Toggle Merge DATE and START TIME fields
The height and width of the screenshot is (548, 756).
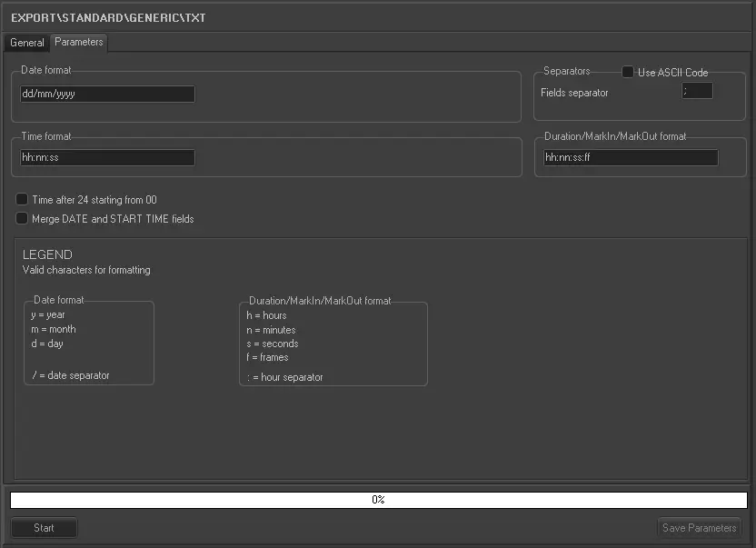[x=22, y=218]
